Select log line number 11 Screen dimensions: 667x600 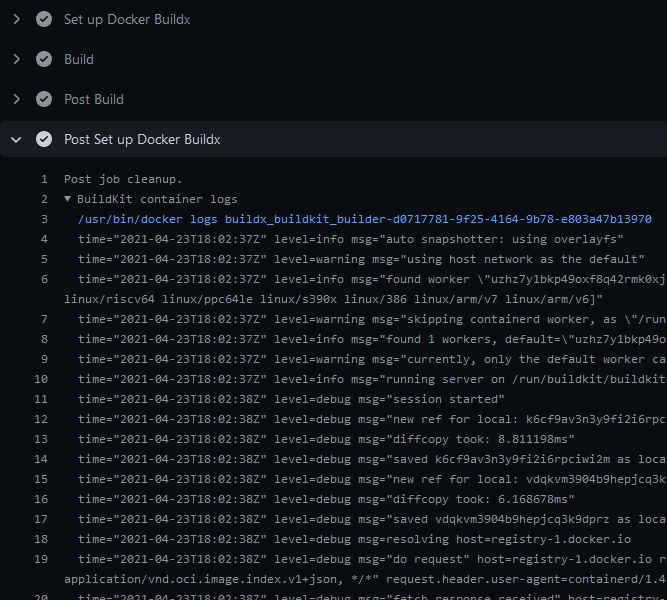tap(42, 399)
